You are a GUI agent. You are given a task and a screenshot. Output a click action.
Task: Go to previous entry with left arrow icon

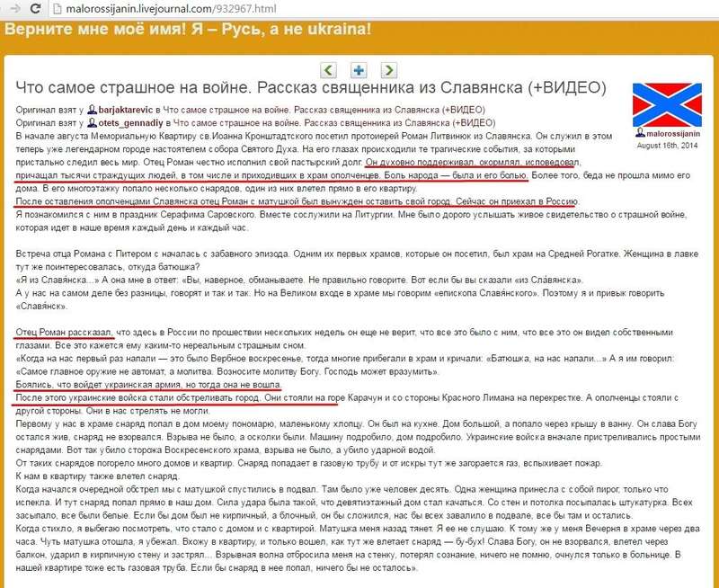click(330, 69)
